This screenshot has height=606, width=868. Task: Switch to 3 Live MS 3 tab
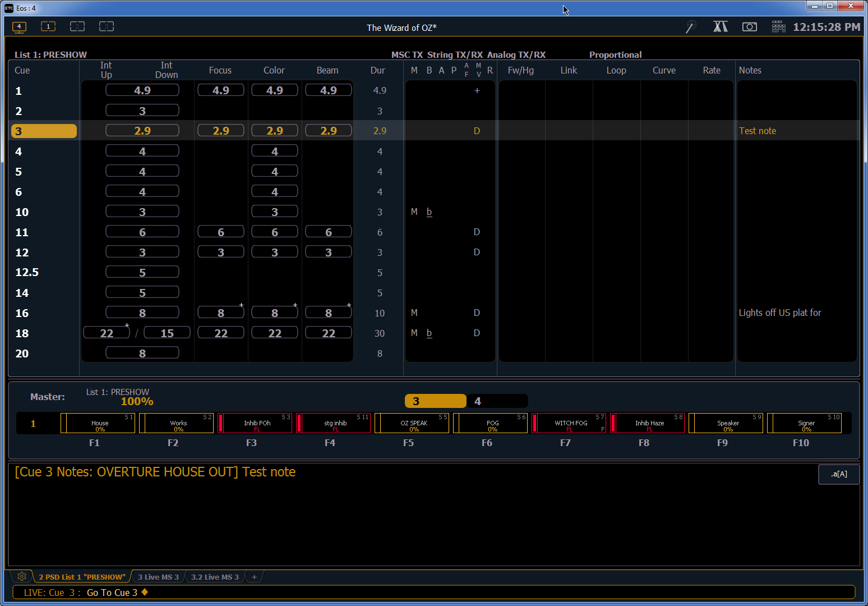click(159, 577)
